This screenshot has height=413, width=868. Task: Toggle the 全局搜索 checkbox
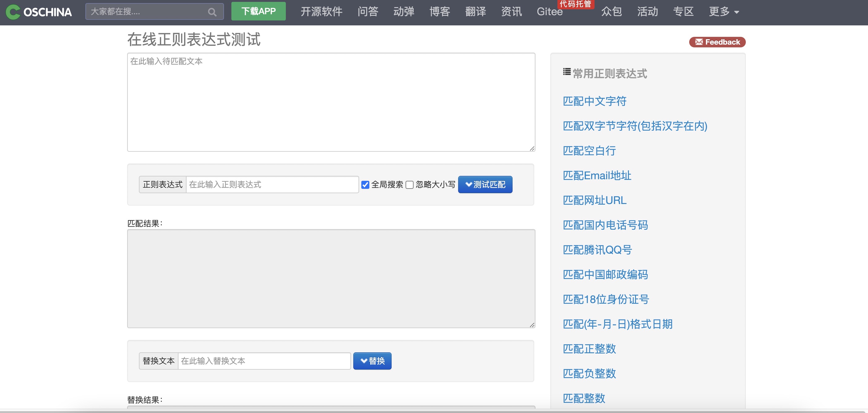pos(365,185)
